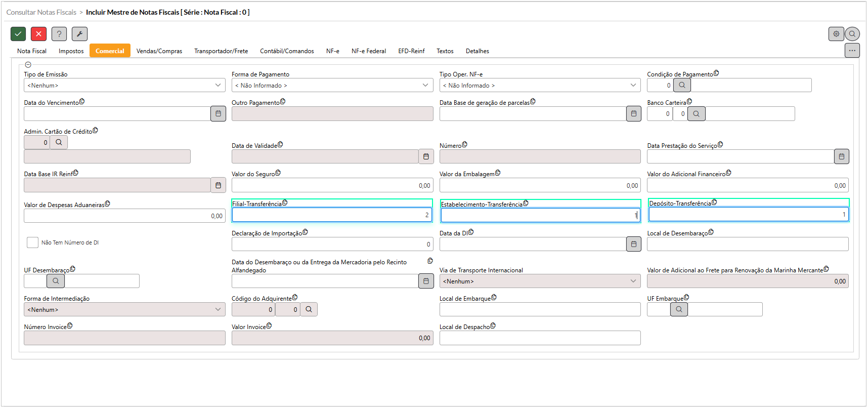The height and width of the screenshot is (407, 868).
Task: Click the Banco Carteira search magnifier
Action: pos(696,114)
